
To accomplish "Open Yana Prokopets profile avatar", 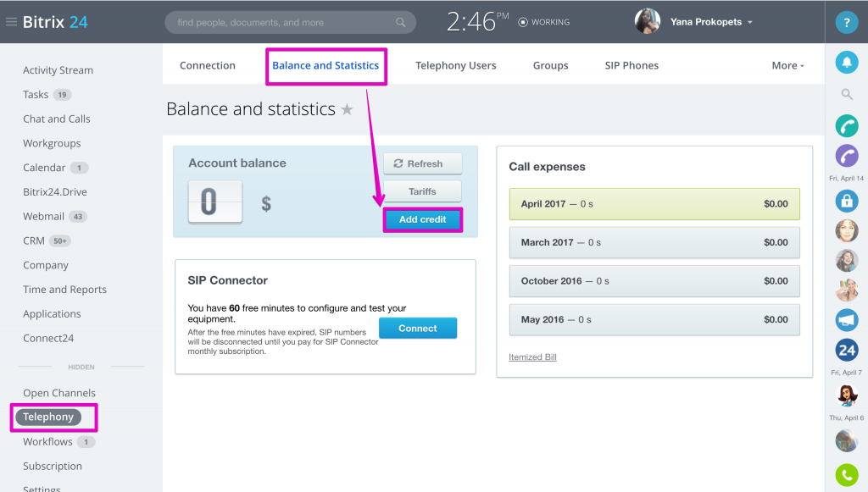I will (x=647, y=21).
